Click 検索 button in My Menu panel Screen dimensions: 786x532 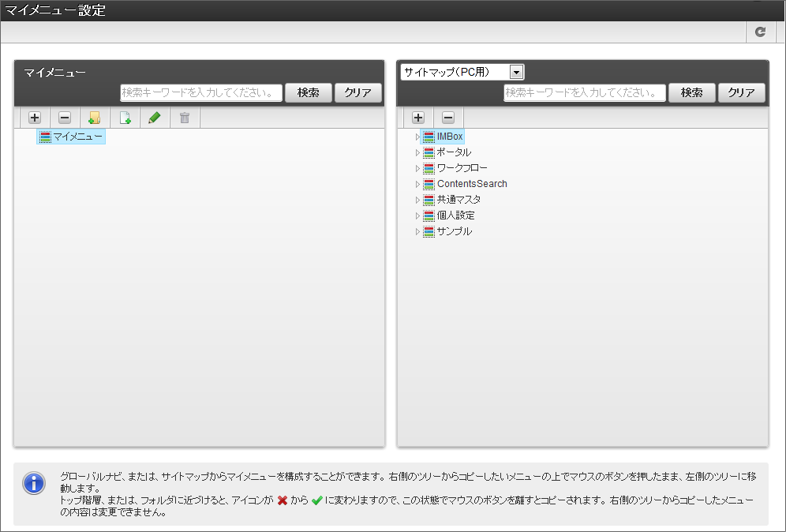309,93
